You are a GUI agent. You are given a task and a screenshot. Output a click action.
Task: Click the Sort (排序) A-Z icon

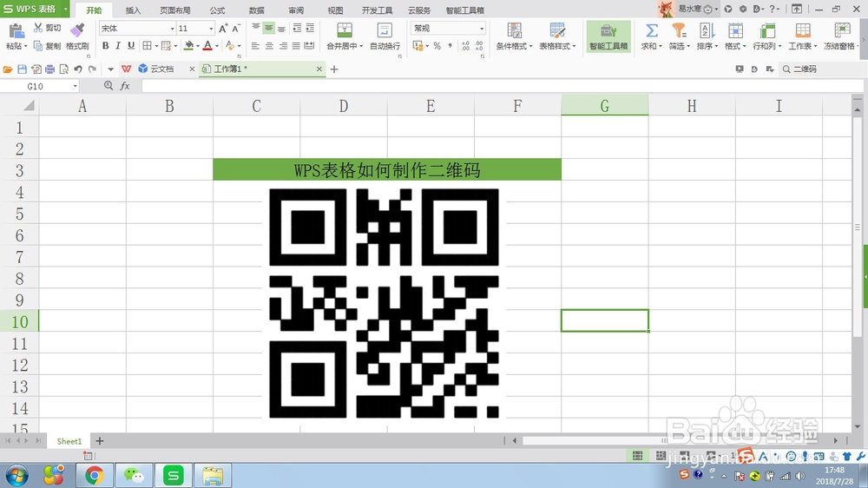tap(707, 30)
